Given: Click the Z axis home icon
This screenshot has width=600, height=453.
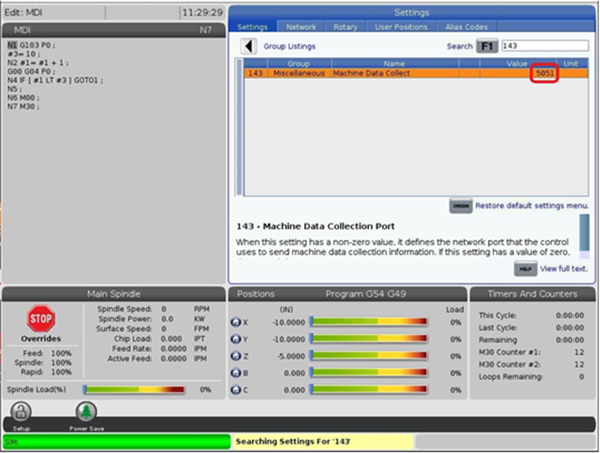Looking at the screenshot, I should point(235,356).
